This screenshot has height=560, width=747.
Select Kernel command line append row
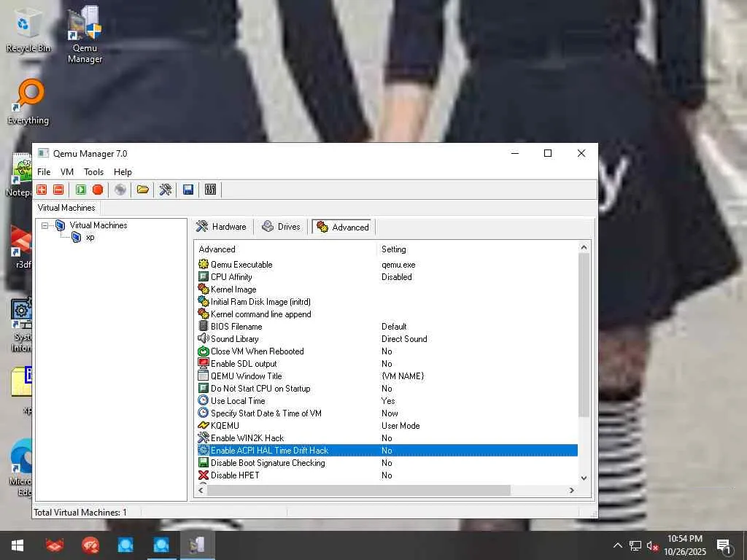pyautogui.click(x=387, y=314)
